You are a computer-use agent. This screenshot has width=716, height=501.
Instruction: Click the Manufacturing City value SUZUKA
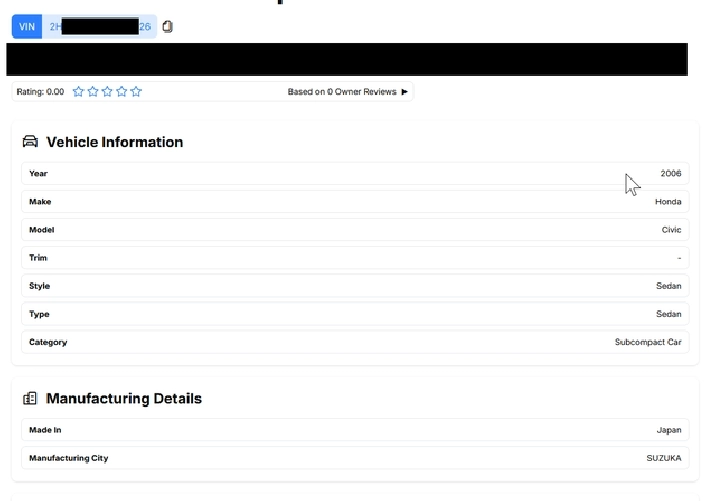pos(664,458)
